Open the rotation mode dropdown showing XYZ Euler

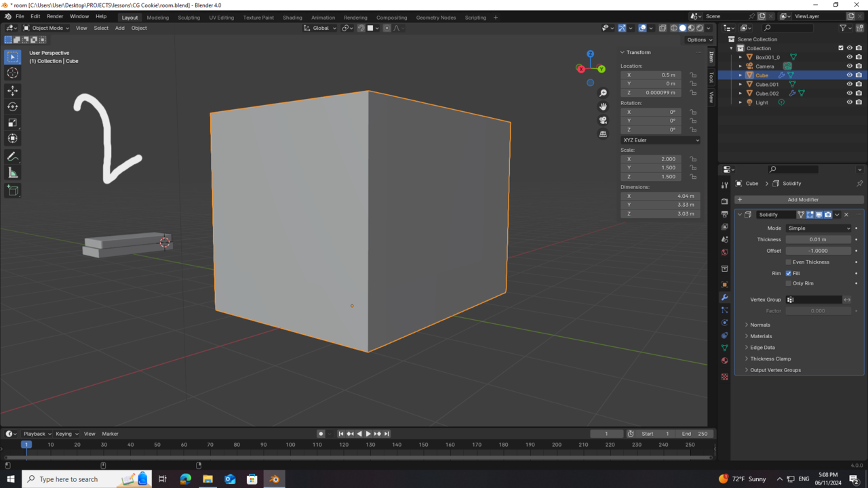click(x=660, y=140)
